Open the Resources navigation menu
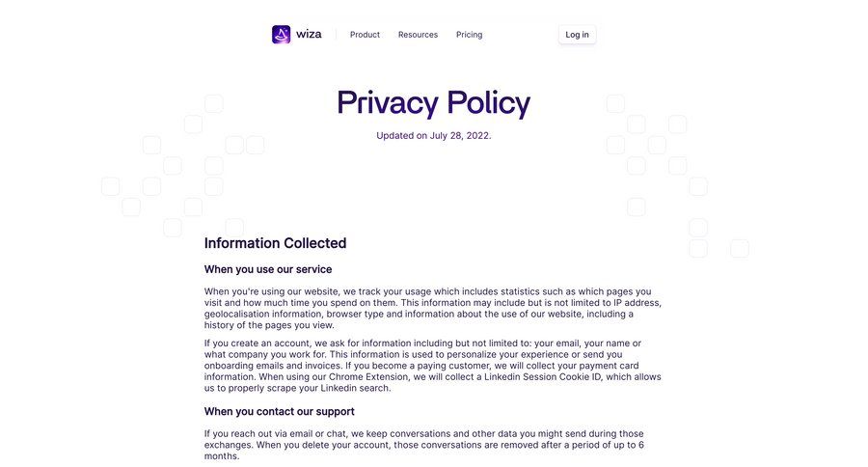868x467 pixels. point(418,35)
